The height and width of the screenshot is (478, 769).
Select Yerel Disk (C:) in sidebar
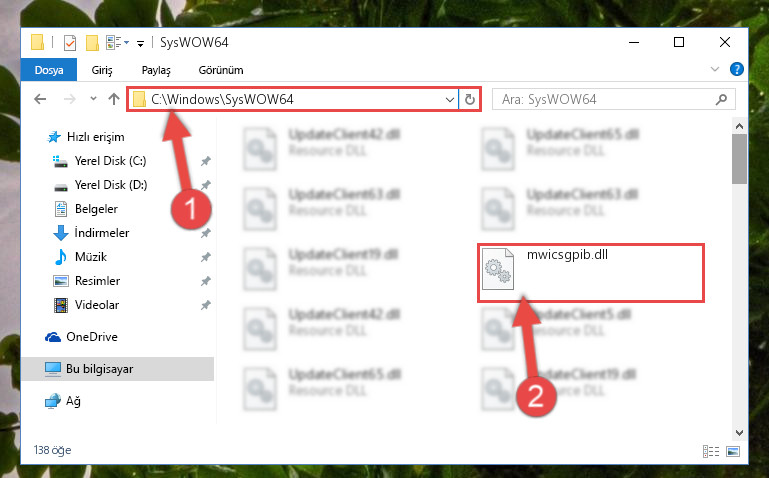coord(110,161)
